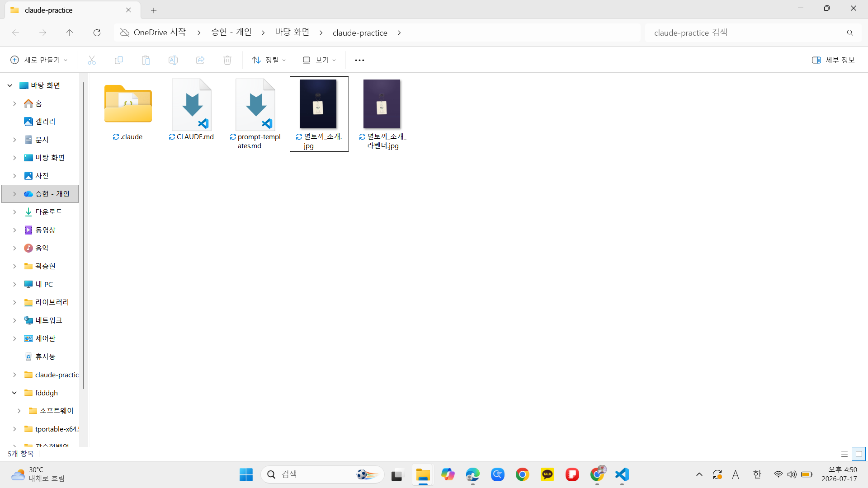Expand the 홈 tree node
This screenshot has width=868, height=488.
click(14, 103)
